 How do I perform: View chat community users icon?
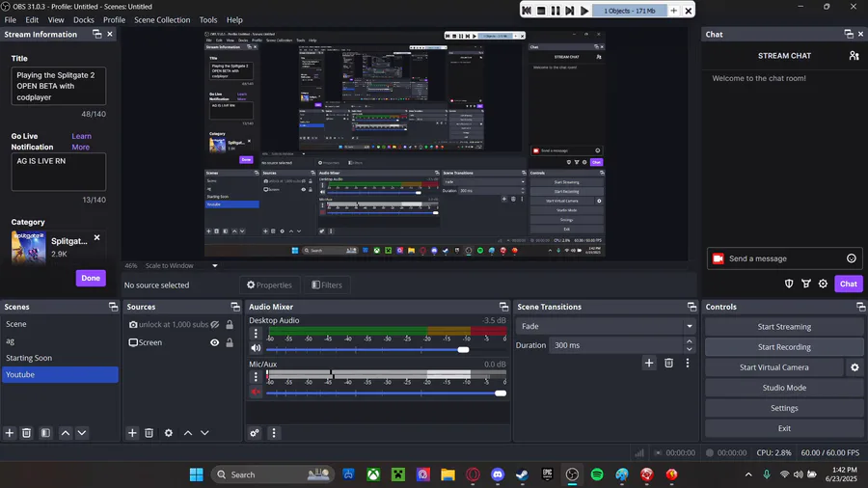click(x=854, y=55)
